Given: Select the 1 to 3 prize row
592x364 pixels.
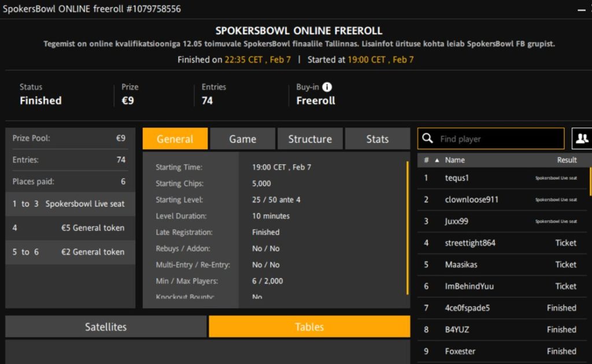Looking at the screenshot, I should (x=70, y=204).
